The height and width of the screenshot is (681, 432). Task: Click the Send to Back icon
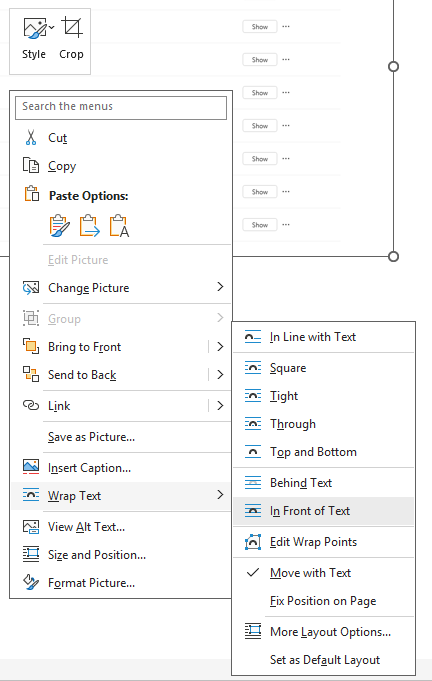coord(31,374)
